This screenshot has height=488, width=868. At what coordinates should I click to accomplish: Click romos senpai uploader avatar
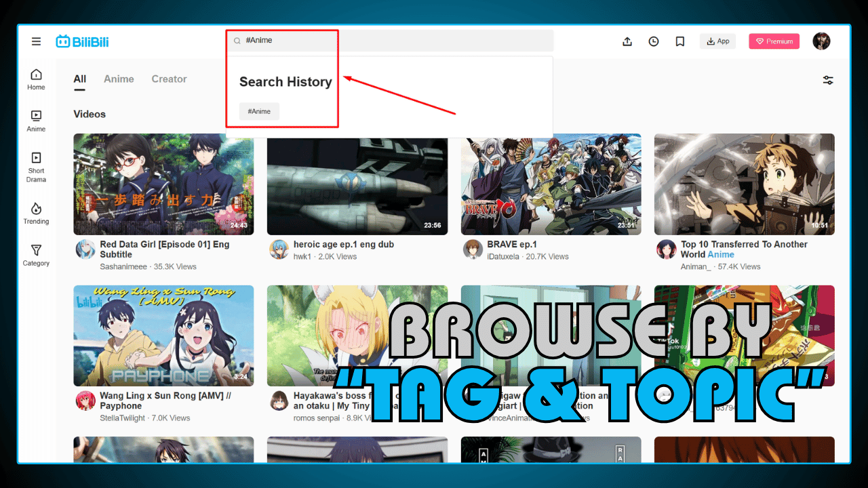279,401
